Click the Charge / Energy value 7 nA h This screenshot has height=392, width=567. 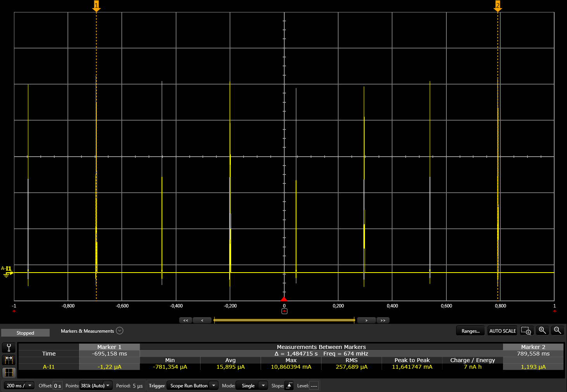473,367
